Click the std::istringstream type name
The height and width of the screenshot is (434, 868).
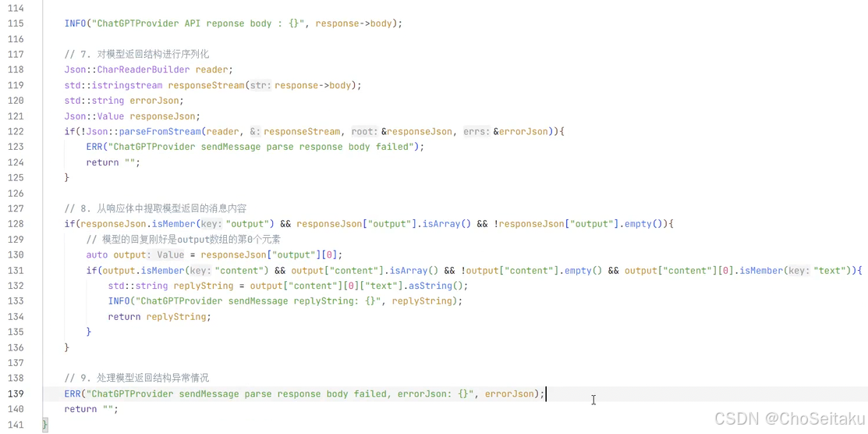pos(114,85)
